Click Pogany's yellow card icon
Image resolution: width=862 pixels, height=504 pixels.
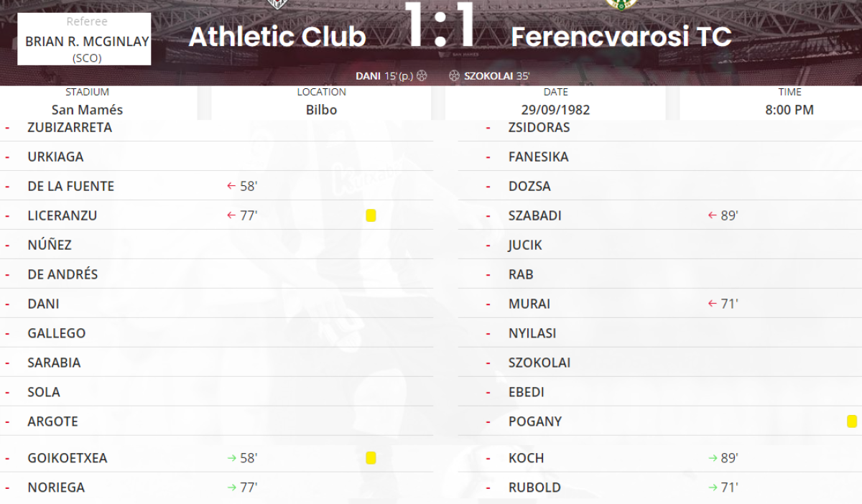click(x=852, y=421)
